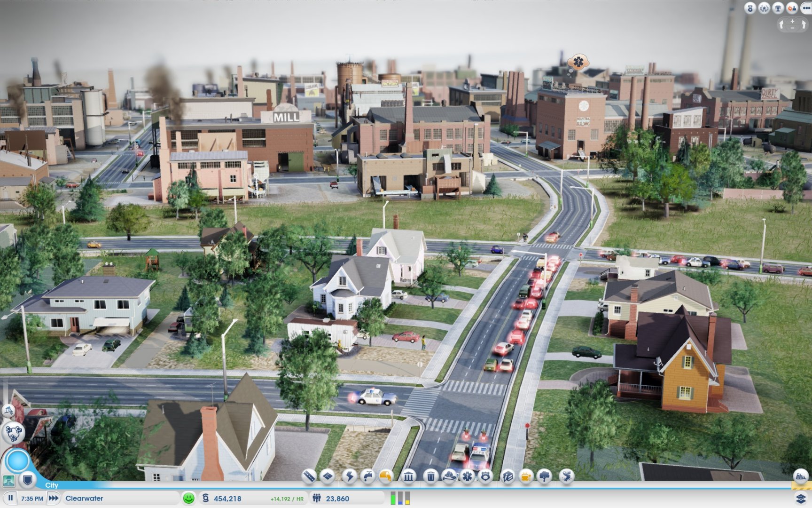Open the Zones menu
Screen dimensions: 812x508
coord(328,476)
